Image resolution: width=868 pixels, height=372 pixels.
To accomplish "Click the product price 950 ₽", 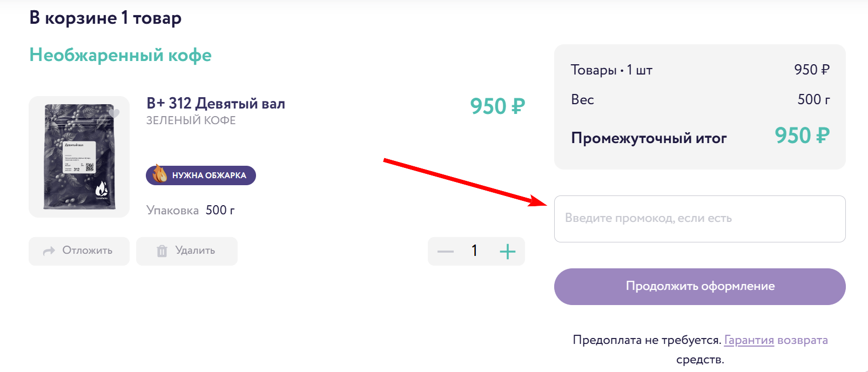I will tap(497, 106).
